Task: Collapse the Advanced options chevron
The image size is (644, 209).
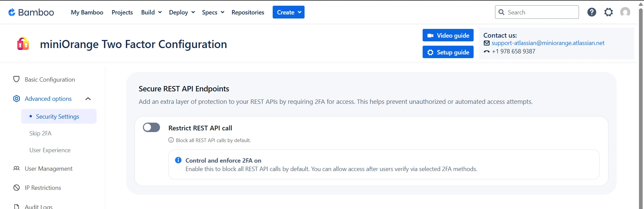Action: pyautogui.click(x=88, y=99)
